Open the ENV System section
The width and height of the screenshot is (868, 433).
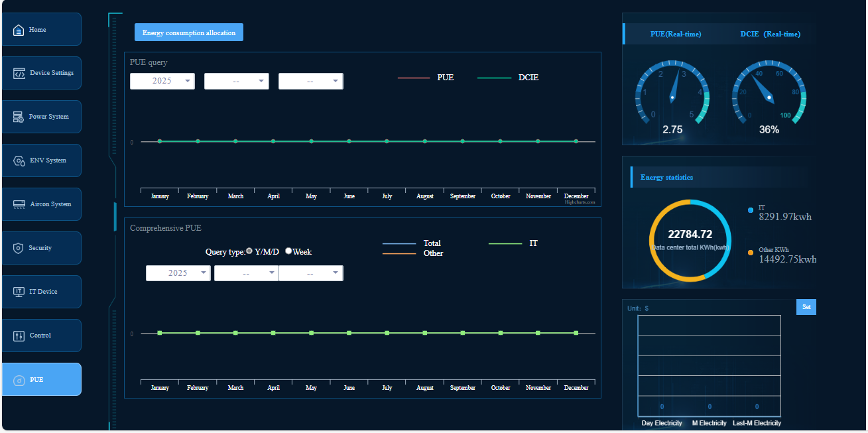[x=42, y=160]
